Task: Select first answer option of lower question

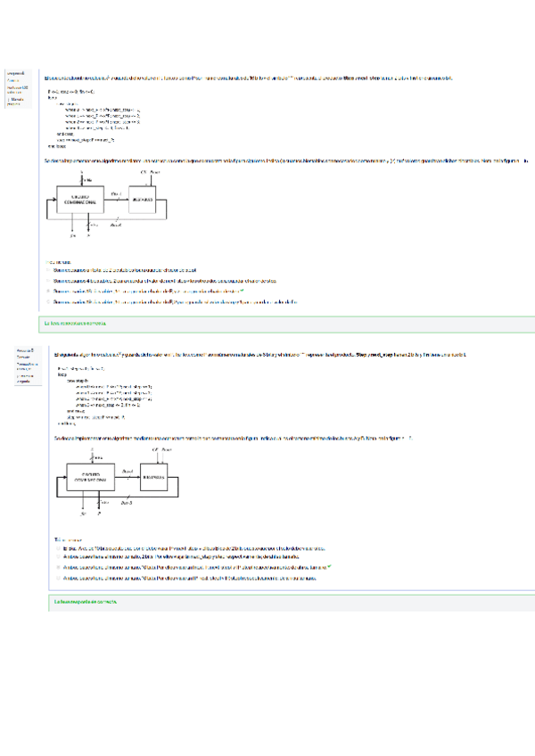Action: point(58,548)
